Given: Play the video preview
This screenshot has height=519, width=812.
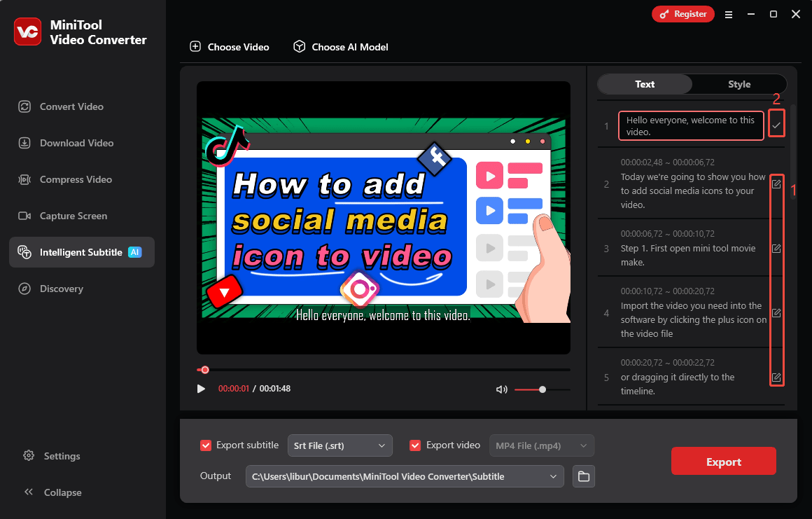Looking at the screenshot, I should [201, 389].
